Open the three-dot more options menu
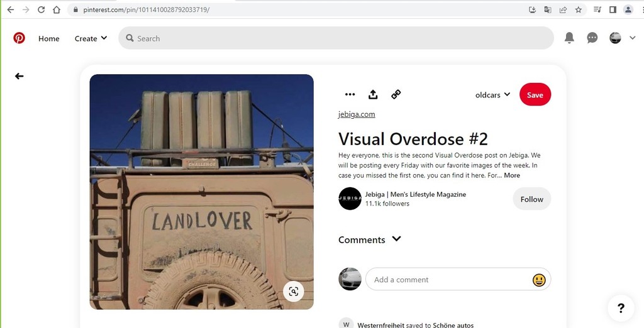Viewport: 644px width, 328px height. coord(350,94)
